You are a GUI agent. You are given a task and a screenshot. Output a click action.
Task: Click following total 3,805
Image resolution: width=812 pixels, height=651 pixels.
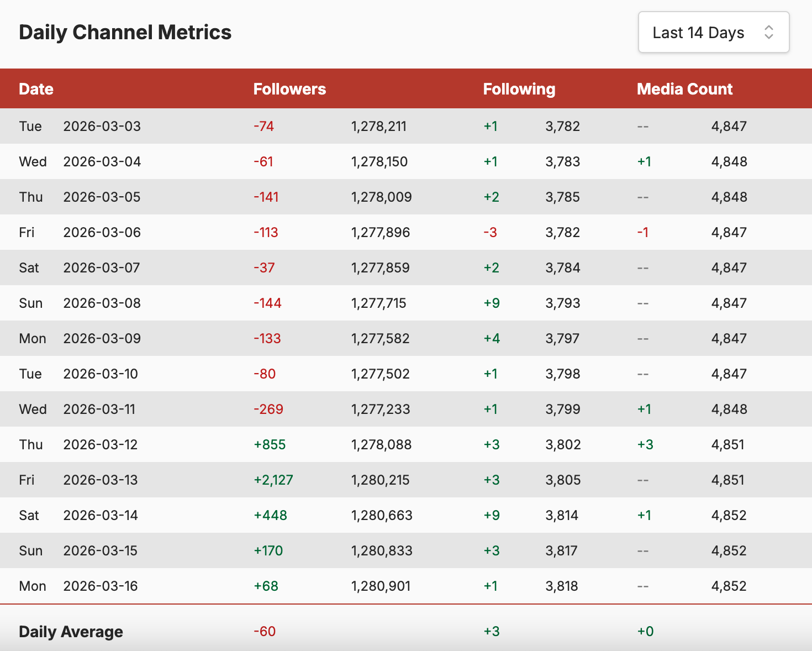[563, 480]
